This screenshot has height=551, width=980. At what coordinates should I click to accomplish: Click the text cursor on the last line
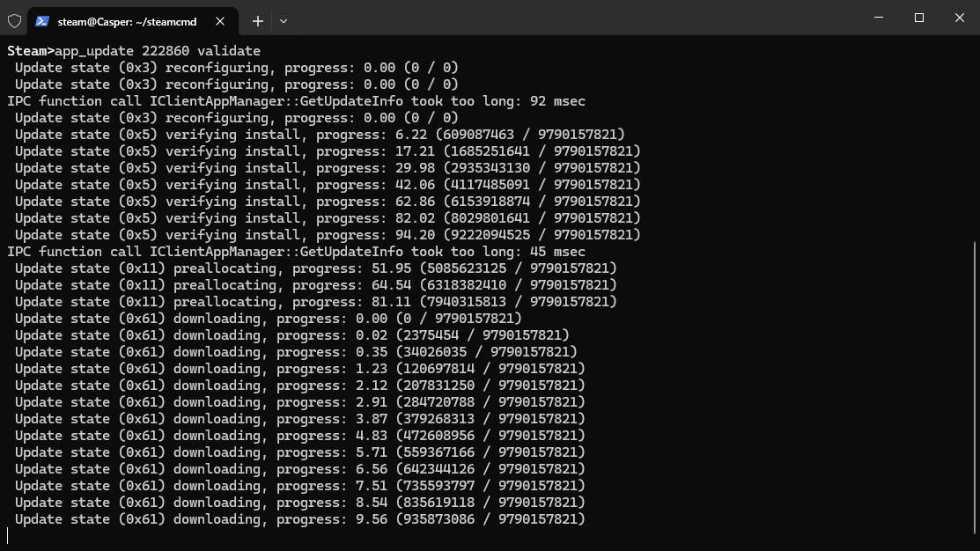[x=8, y=535]
